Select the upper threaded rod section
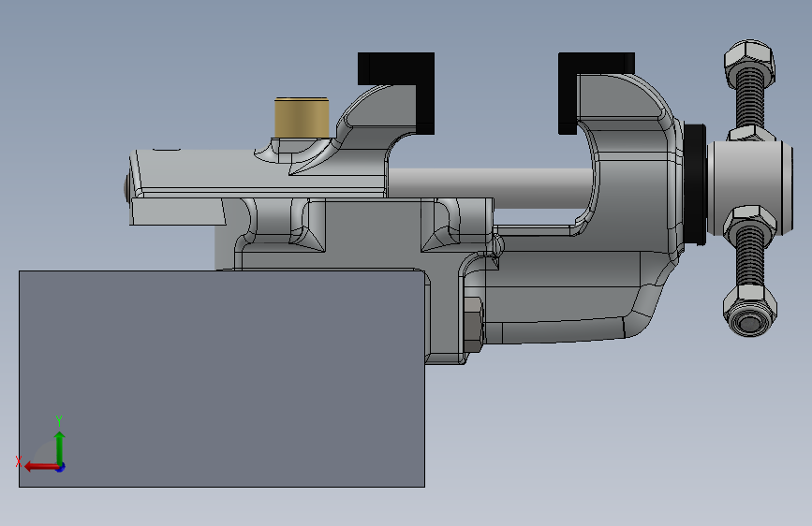This screenshot has height=526, width=812. coord(749,105)
